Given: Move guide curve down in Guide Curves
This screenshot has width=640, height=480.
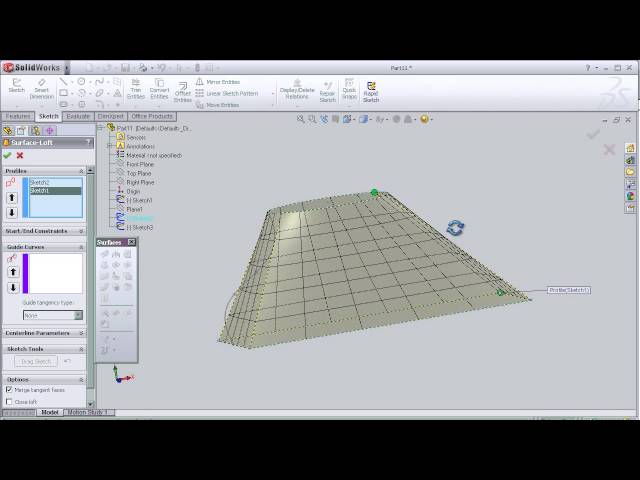Looking at the screenshot, I should click(x=13, y=287).
